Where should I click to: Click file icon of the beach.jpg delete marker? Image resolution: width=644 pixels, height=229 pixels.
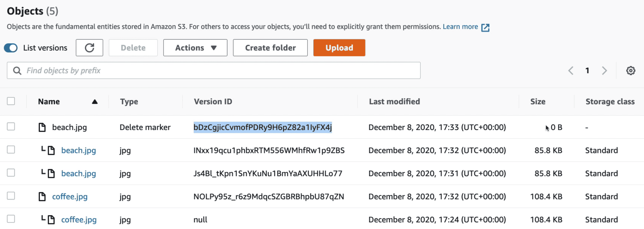(42, 127)
